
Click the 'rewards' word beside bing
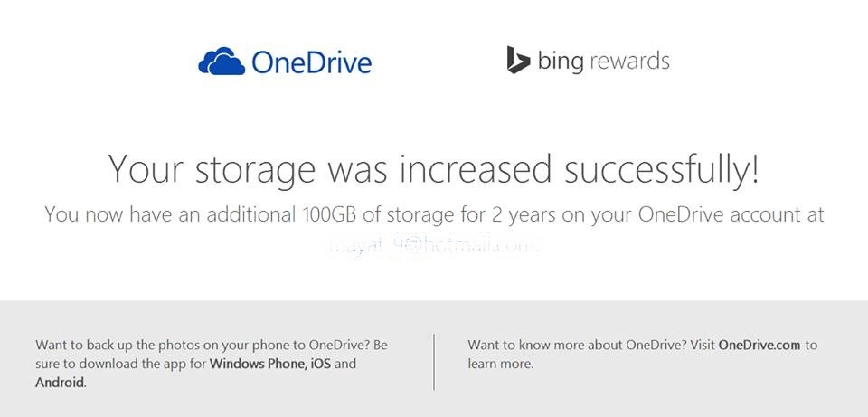(629, 62)
